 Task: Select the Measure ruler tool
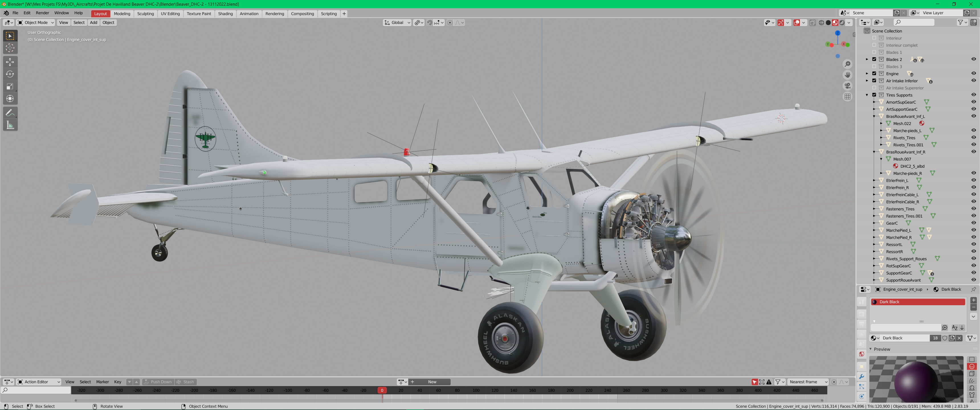click(x=10, y=125)
